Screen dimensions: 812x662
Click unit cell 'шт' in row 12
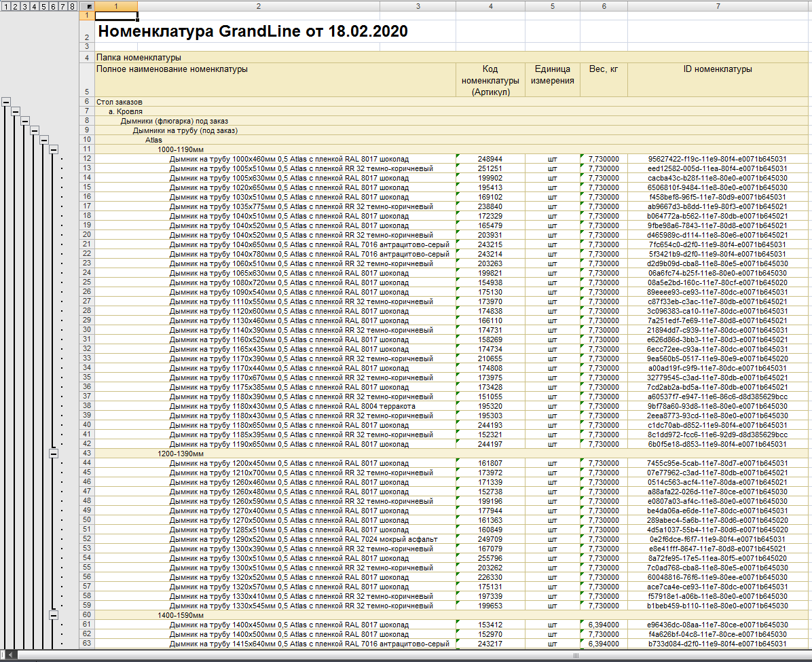click(x=553, y=159)
